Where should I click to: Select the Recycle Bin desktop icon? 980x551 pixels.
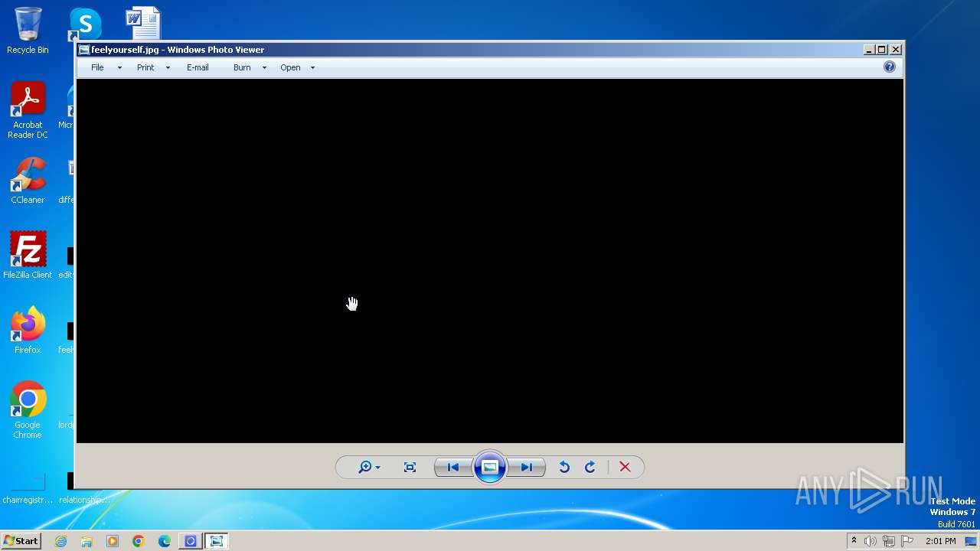click(x=28, y=31)
